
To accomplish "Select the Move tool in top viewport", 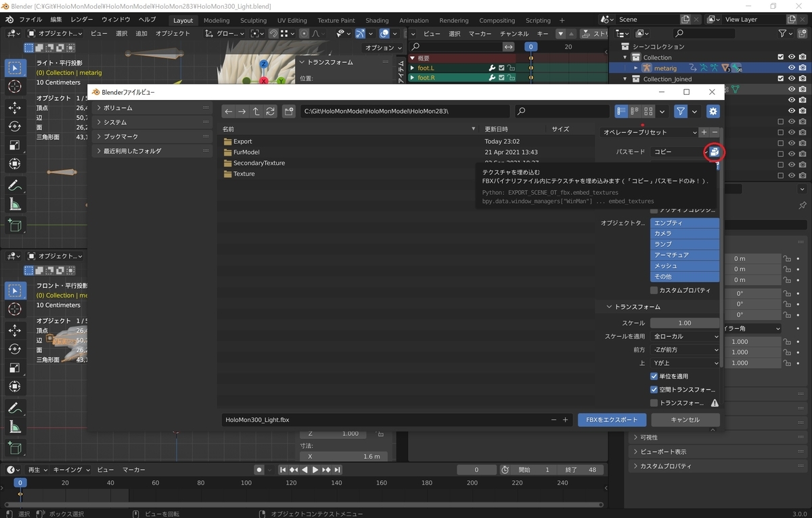I will 15,108.
